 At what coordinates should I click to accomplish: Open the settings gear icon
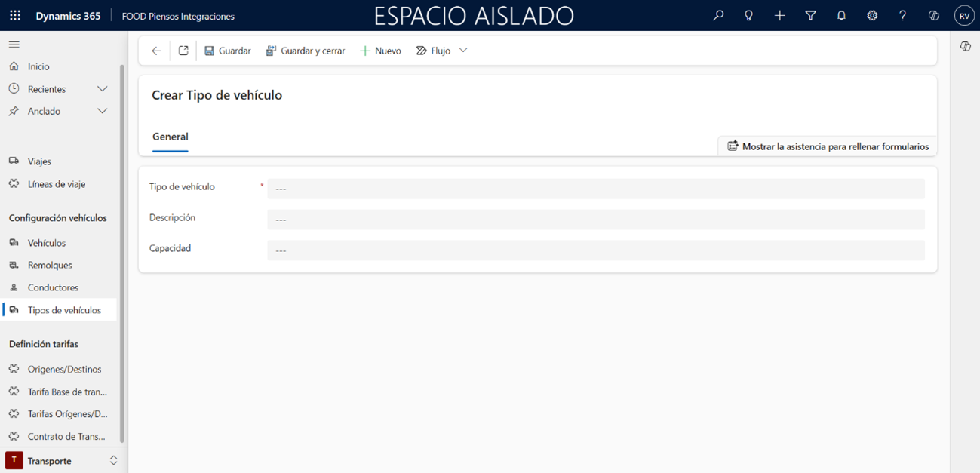coord(872,16)
